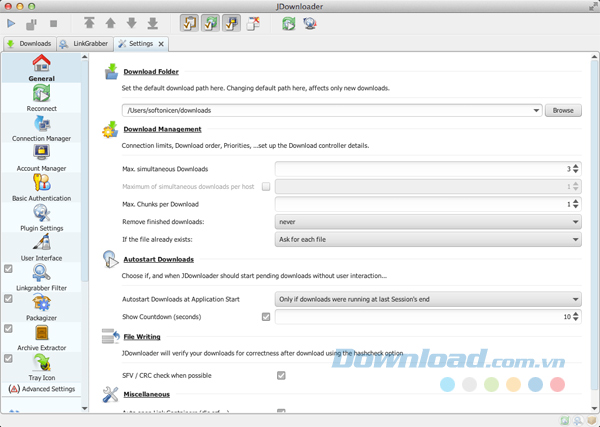600x427 pixels.
Task: Open Packagizer settings in the sidebar
Action: coord(41,307)
